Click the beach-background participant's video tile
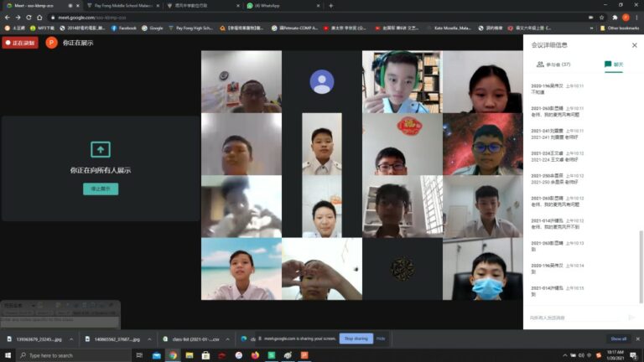 click(241, 269)
